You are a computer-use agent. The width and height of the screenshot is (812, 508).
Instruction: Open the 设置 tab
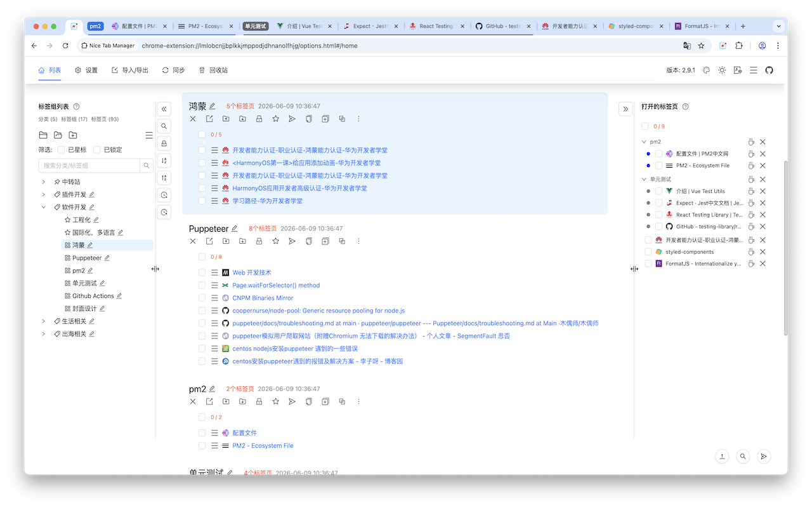point(86,70)
